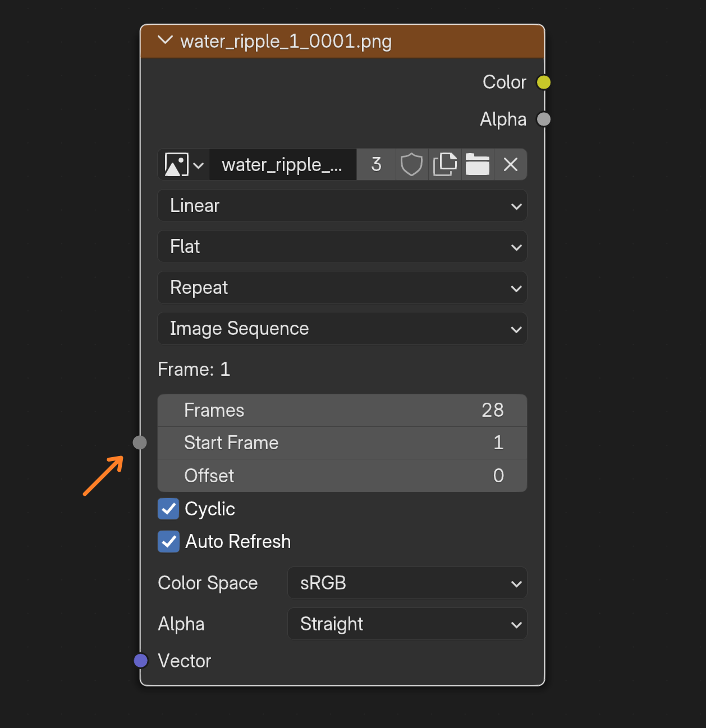Click the water_ripple image name field
Screen dimensions: 706x728
pyautogui.click(x=282, y=165)
